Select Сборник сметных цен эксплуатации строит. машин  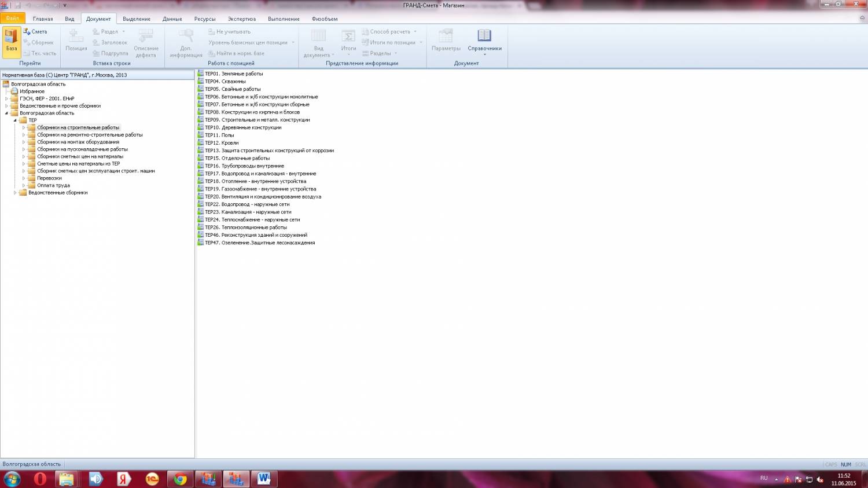[x=95, y=171]
